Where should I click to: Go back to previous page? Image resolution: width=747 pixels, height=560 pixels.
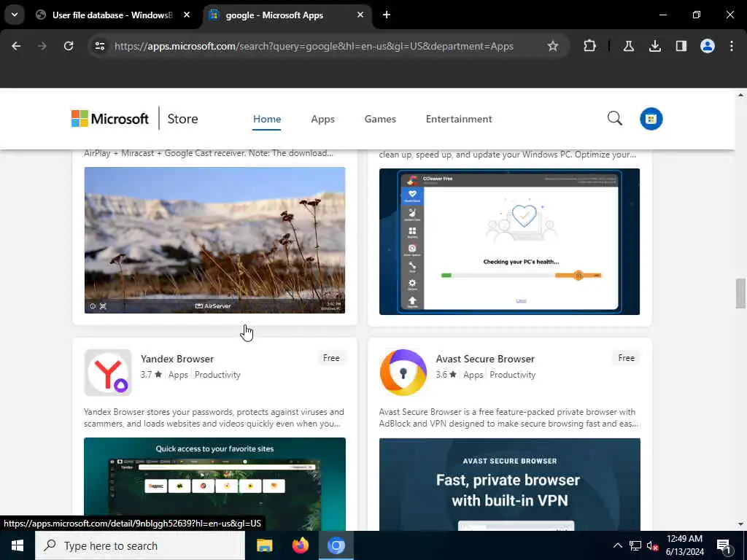click(x=16, y=46)
